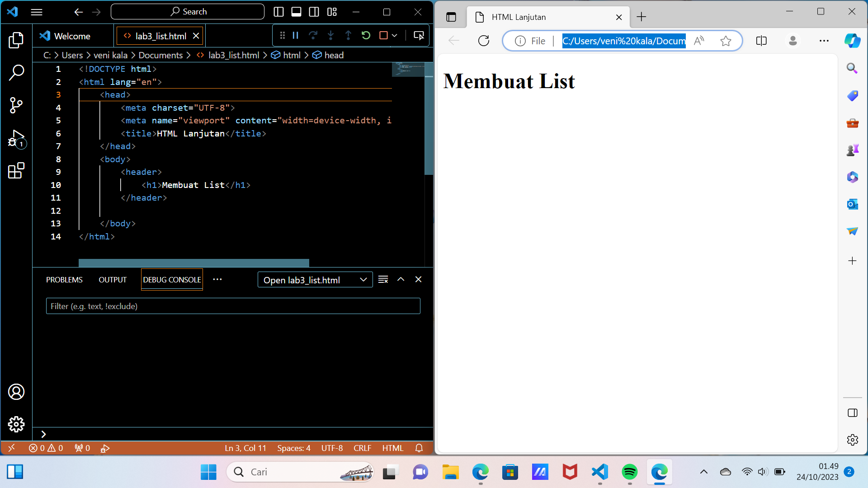Click head in the breadcrumb path
The width and height of the screenshot is (868, 488).
333,55
